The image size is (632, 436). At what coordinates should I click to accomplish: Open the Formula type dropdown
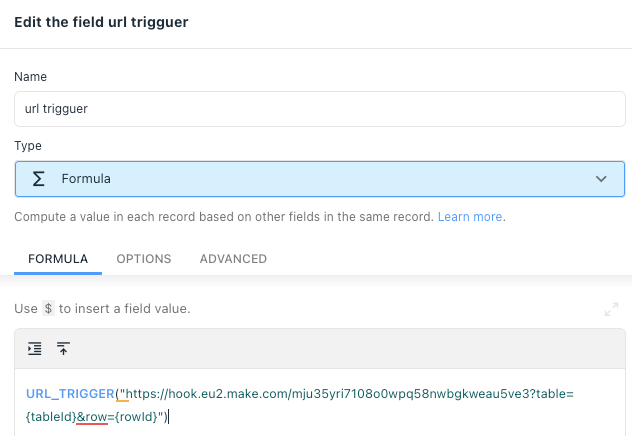(320, 179)
